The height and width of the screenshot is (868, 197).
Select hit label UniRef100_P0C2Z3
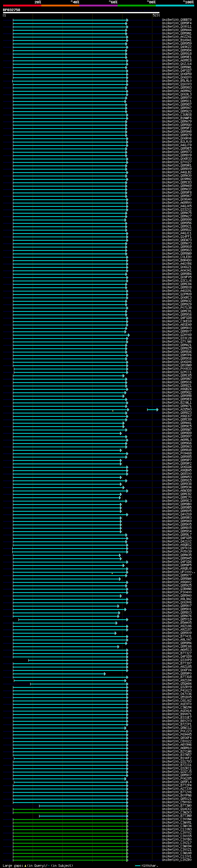tap(177, 731)
